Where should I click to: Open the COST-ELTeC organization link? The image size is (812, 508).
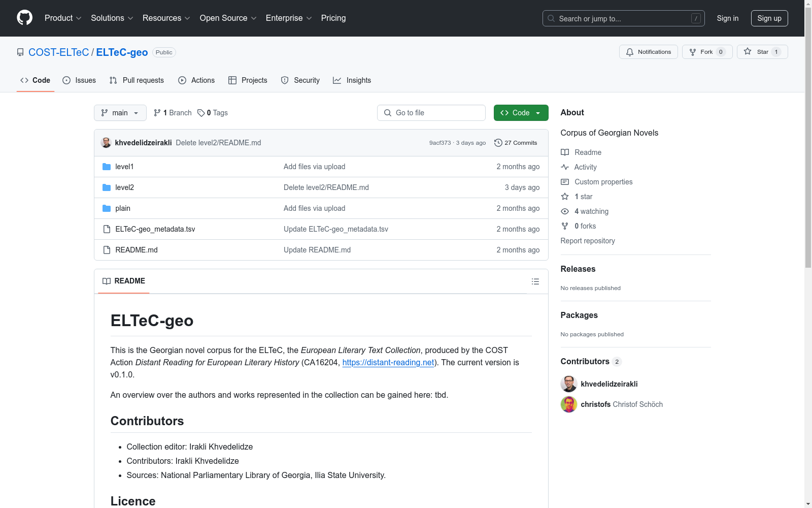click(x=59, y=52)
